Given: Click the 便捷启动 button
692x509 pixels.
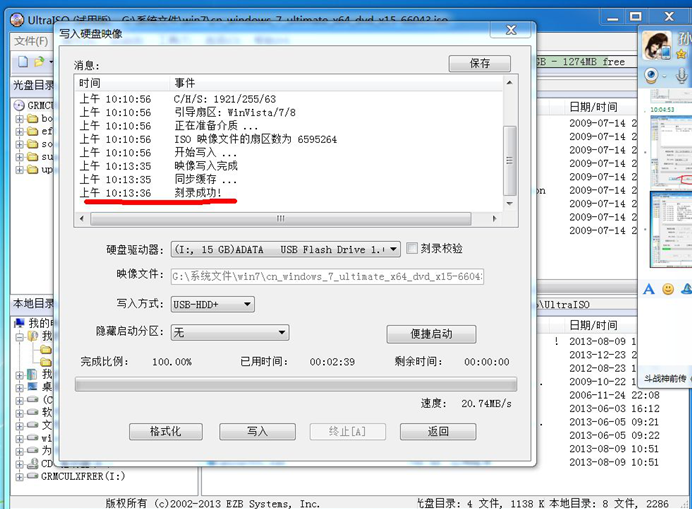Looking at the screenshot, I should 432,334.
